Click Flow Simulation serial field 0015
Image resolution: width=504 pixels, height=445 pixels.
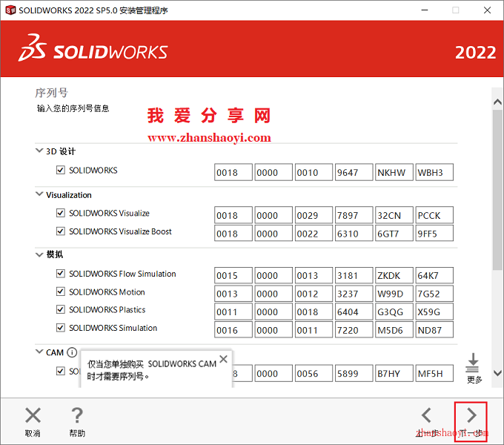(x=233, y=275)
